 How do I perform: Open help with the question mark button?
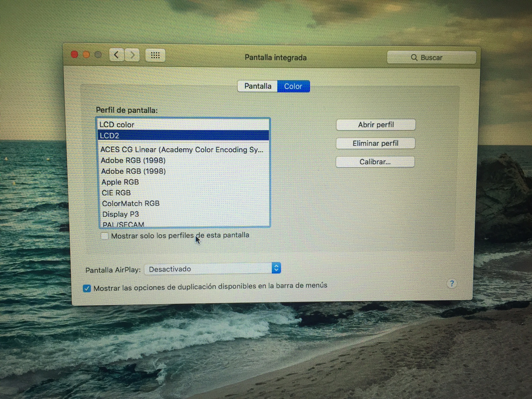[x=452, y=284]
